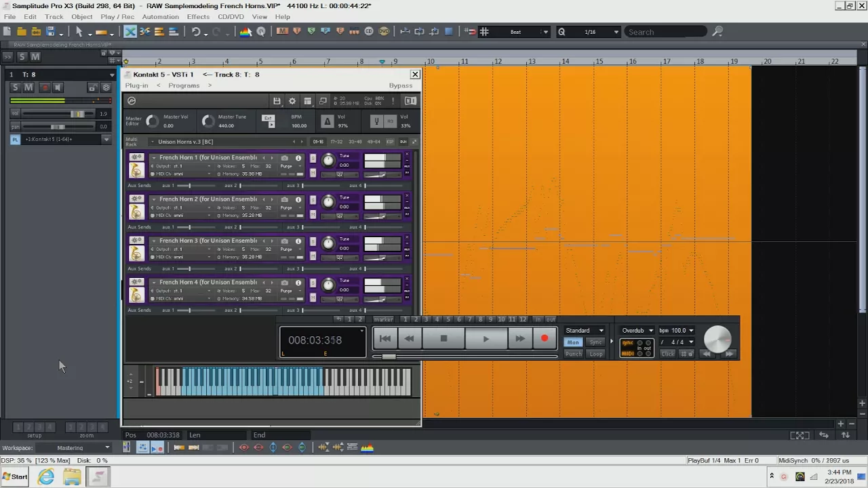
Task: Click the New project icon in toolbar
Action: click(7, 32)
